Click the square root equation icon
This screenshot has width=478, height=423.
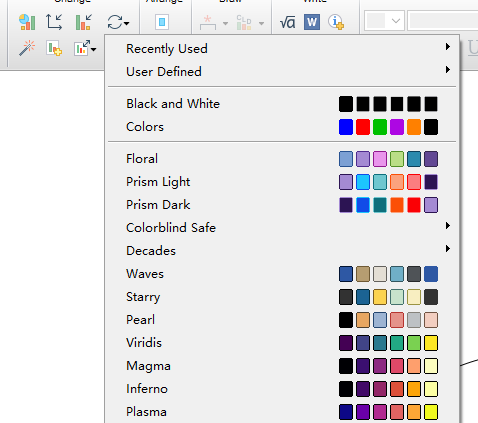tap(287, 22)
